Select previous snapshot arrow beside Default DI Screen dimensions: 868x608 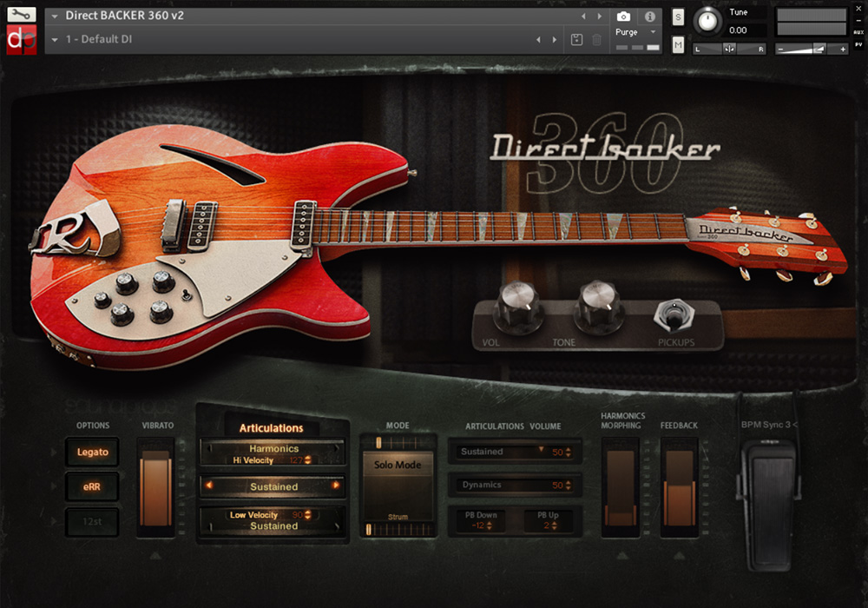coord(539,39)
